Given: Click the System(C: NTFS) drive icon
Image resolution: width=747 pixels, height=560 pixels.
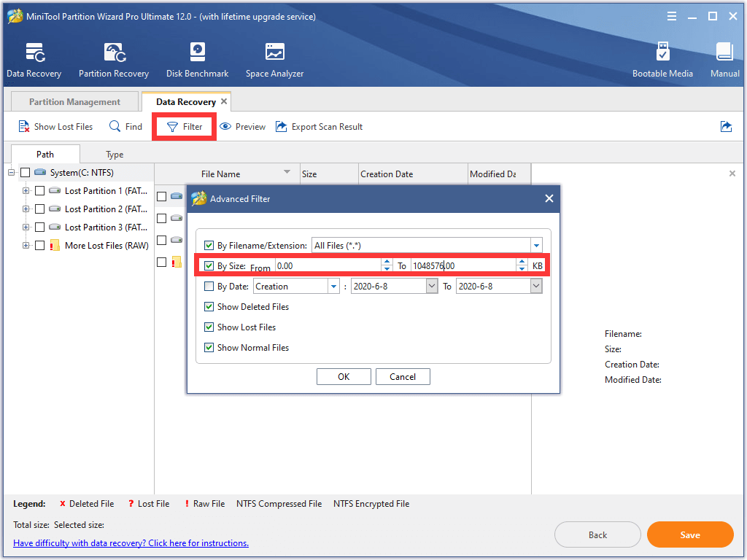Looking at the screenshot, I should tap(40, 172).
